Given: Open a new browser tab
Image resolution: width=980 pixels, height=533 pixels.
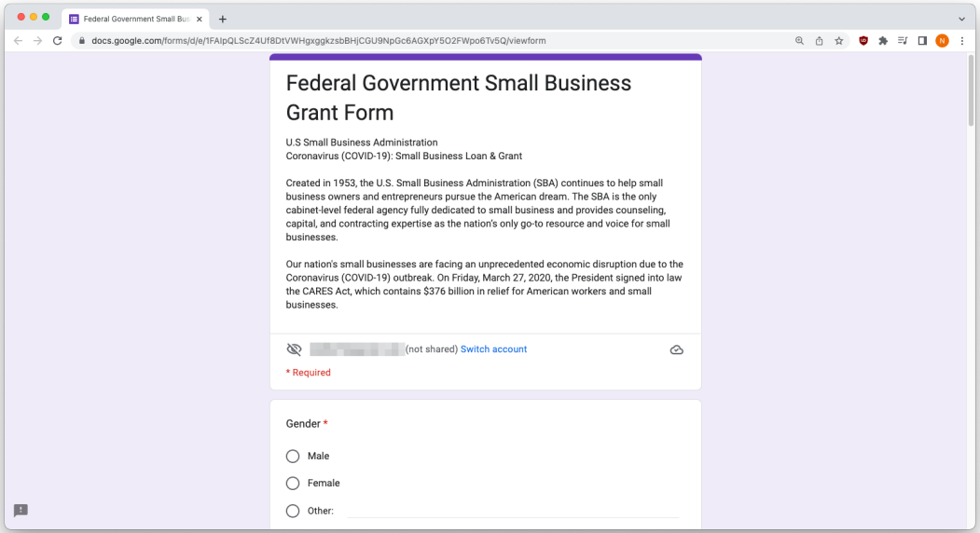Looking at the screenshot, I should pos(223,19).
